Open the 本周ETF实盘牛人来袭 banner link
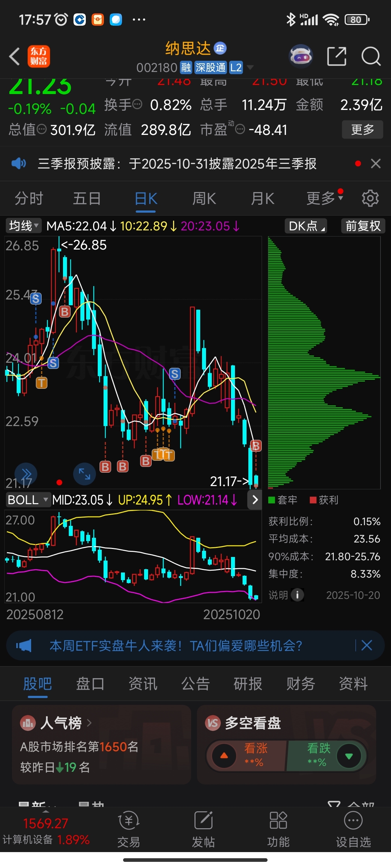This screenshot has width=391, height=868. 176,646
